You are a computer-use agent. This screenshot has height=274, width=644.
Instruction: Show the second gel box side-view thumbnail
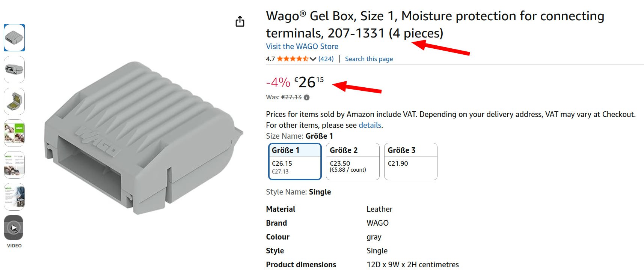pyautogui.click(x=14, y=69)
